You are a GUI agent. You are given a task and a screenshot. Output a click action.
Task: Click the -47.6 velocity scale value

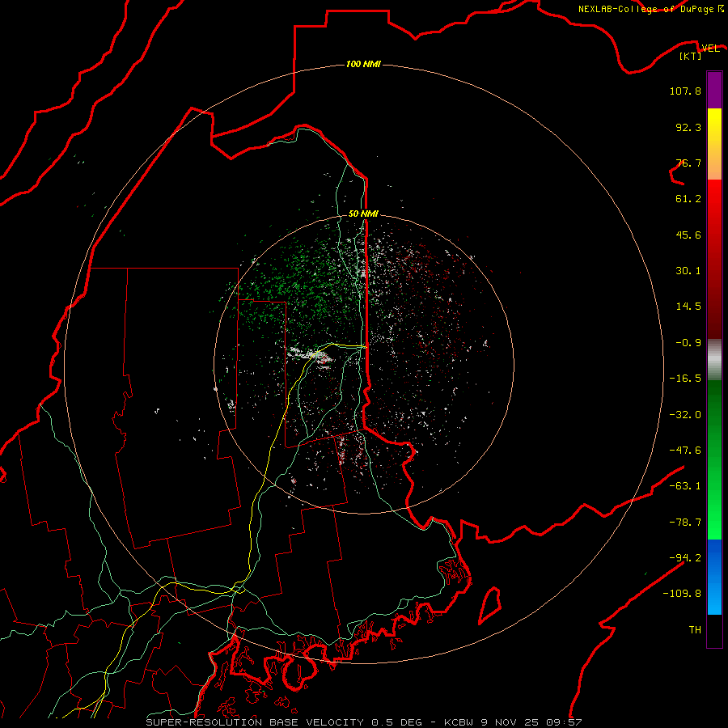tap(685, 451)
